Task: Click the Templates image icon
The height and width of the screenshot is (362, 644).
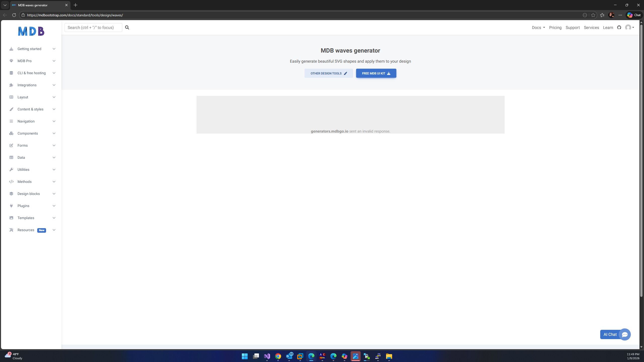Action: click(x=11, y=218)
